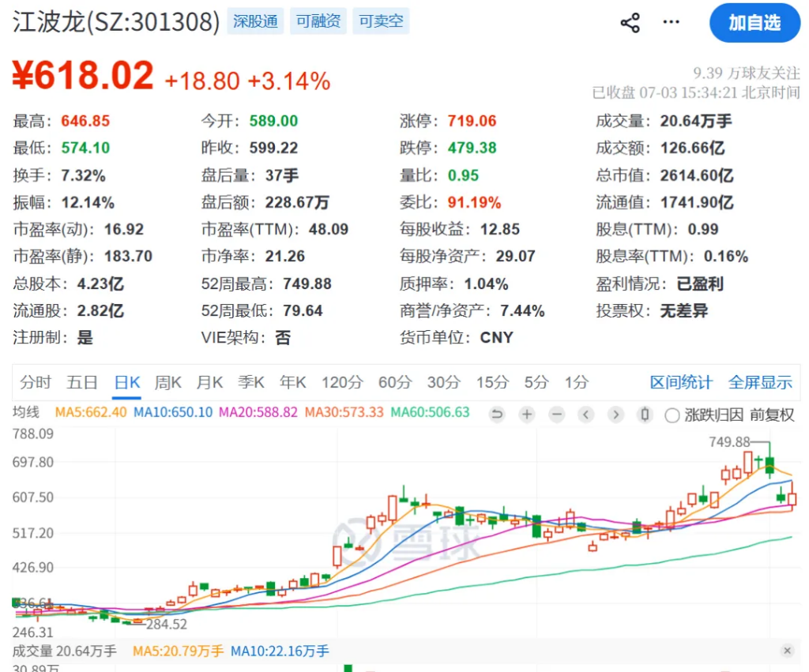Open the three-dot more options menu
This screenshot has height=672, width=809.
coord(671,21)
